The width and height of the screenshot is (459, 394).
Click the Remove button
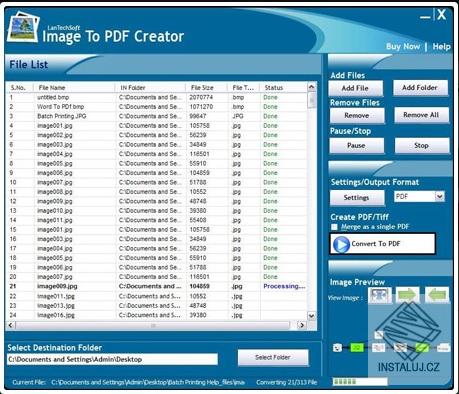(x=357, y=116)
